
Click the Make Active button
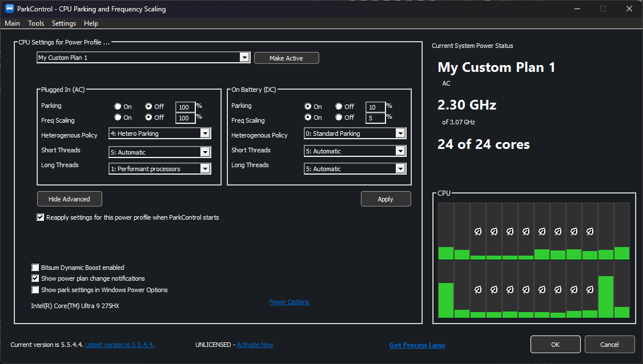pyautogui.click(x=286, y=58)
